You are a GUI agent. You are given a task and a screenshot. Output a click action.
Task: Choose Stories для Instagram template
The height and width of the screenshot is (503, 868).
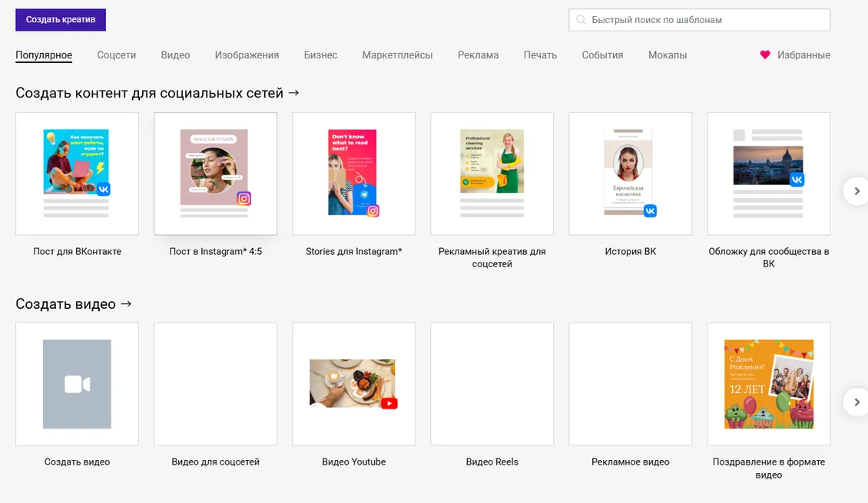[x=354, y=174]
